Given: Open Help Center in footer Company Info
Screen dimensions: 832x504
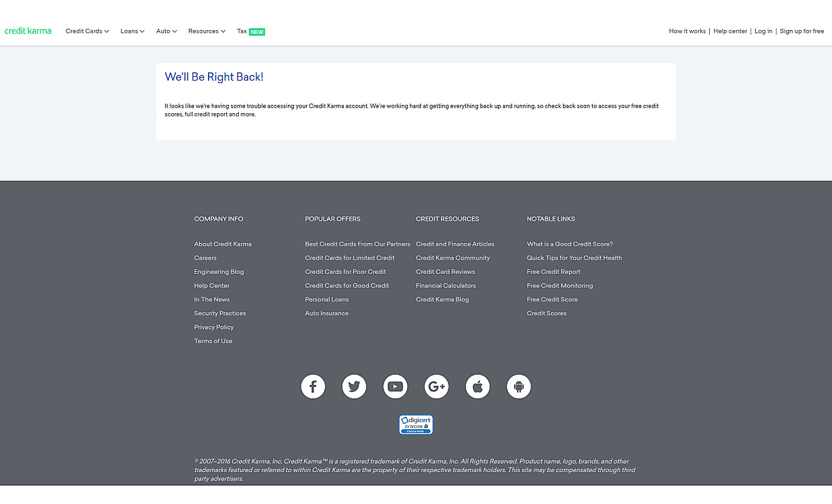Looking at the screenshot, I should 212,286.
